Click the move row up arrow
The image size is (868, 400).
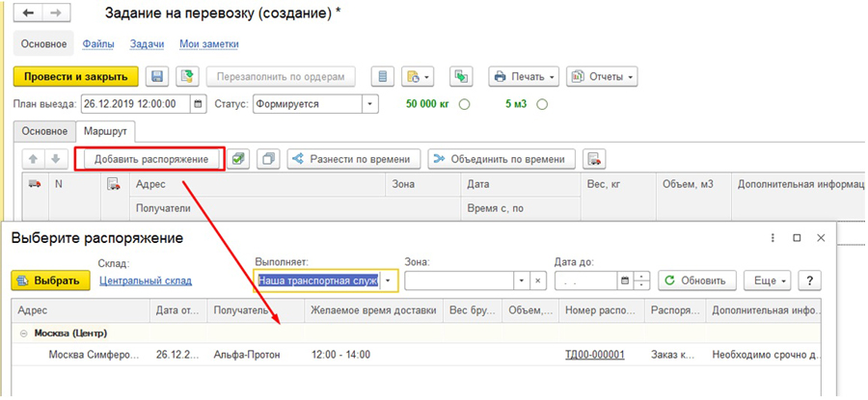(x=32, y=159)
